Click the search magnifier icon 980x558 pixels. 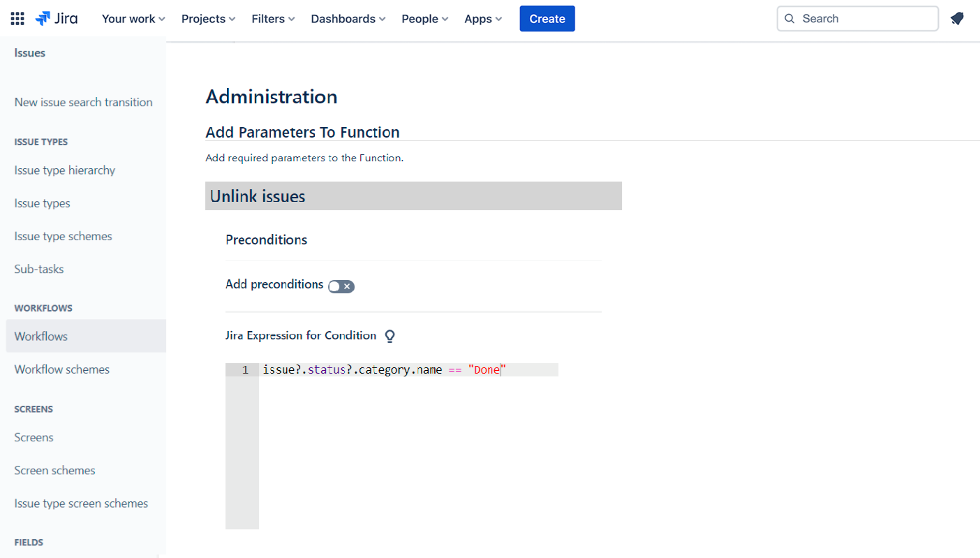(790, 19)
